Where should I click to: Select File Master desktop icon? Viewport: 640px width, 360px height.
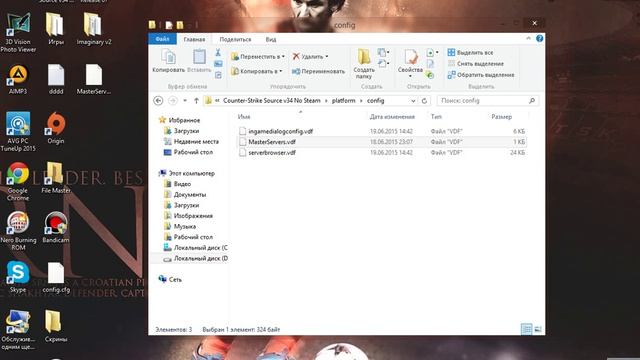tap(56, 178)
